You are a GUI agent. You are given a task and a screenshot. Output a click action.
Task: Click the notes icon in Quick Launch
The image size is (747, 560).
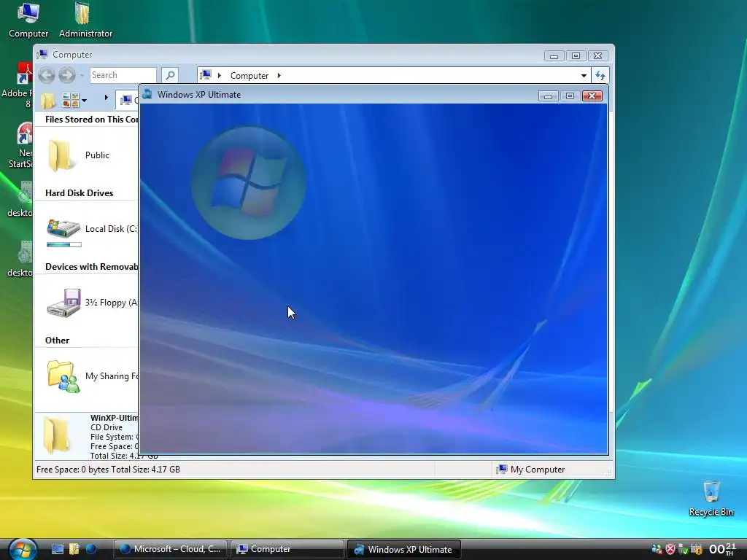point(74,549)
